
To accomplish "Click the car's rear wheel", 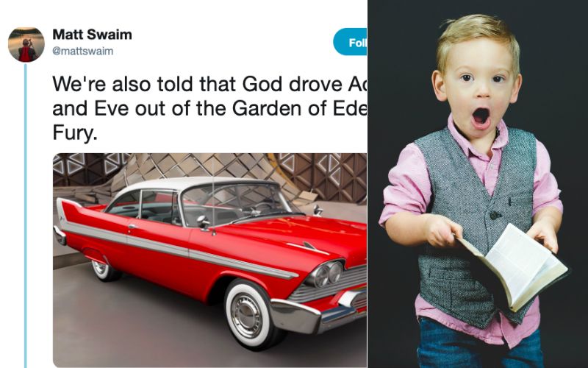I will tap(104, 269).
